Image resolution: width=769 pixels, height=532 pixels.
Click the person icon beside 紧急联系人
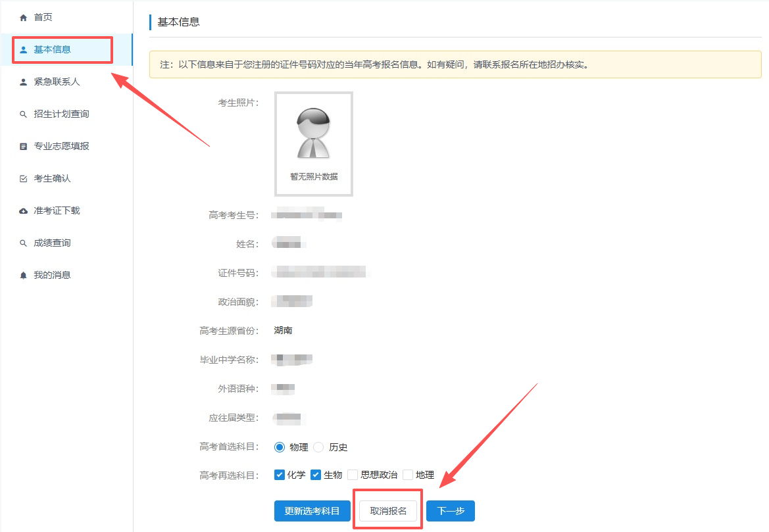24,82
